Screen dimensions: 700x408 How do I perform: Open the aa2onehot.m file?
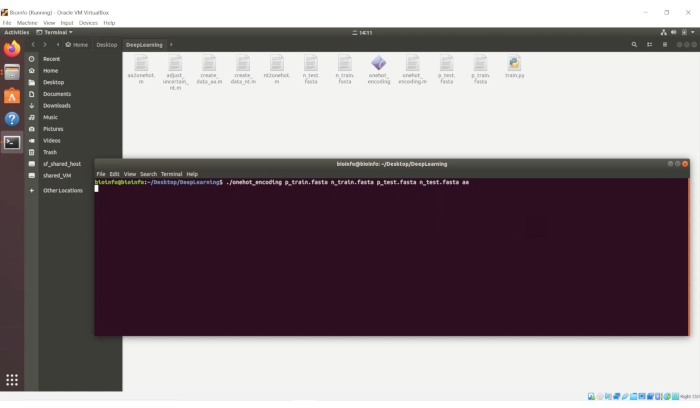tap(141, 70)
